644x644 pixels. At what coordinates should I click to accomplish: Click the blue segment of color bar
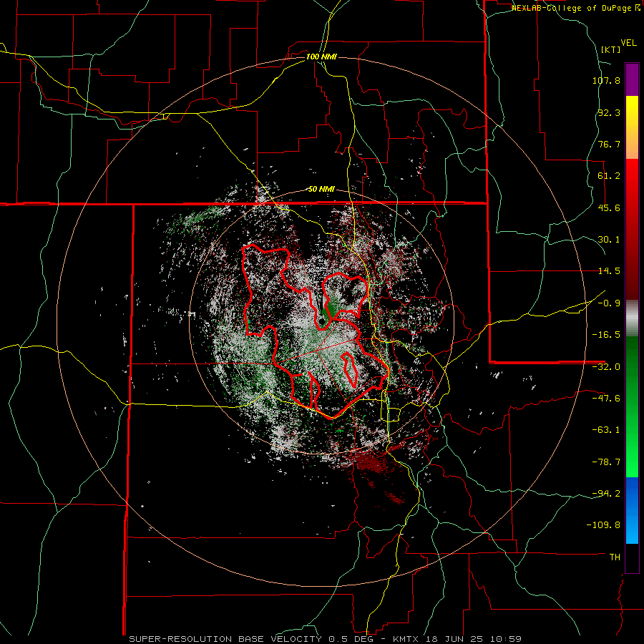(x=632, y=510)
